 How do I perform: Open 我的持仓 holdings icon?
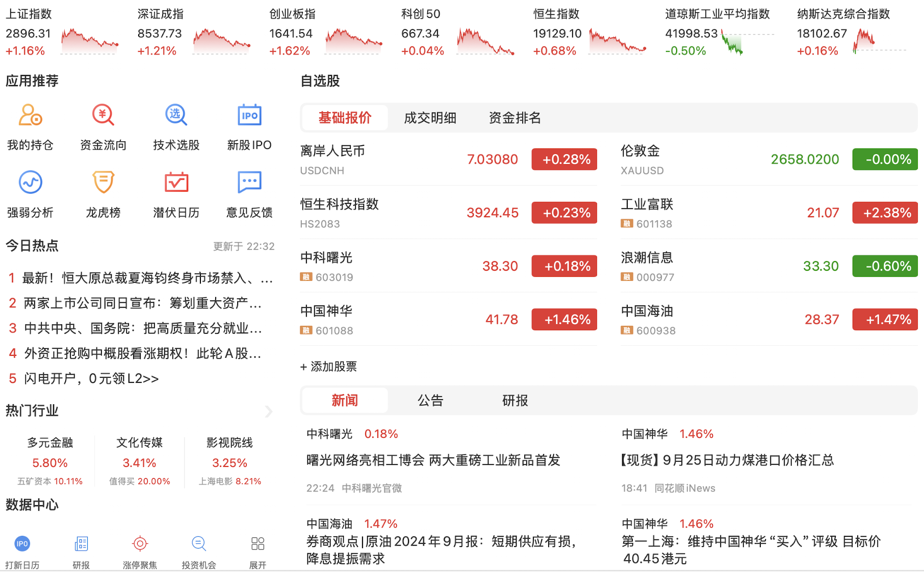coord(30,115)
